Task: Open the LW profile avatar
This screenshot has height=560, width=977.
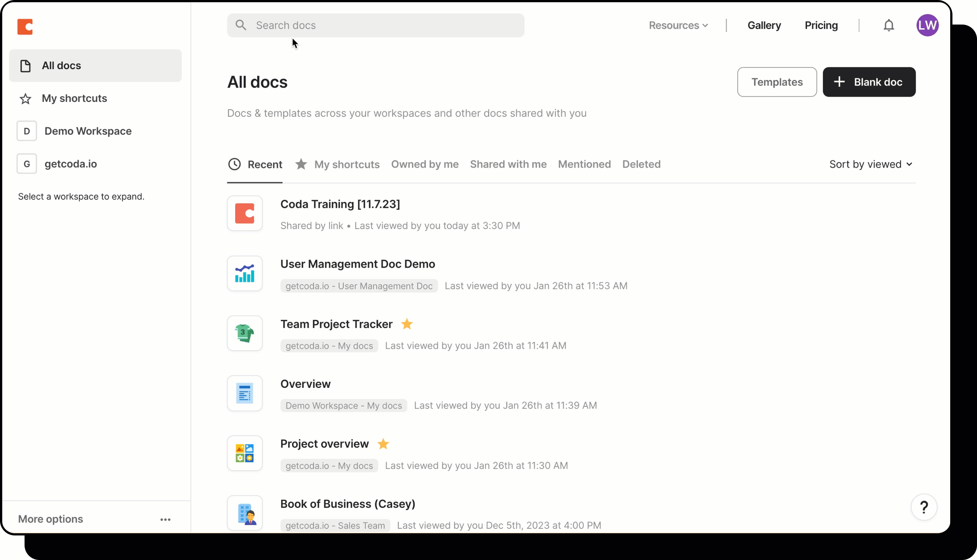Action: pos(927,25)
